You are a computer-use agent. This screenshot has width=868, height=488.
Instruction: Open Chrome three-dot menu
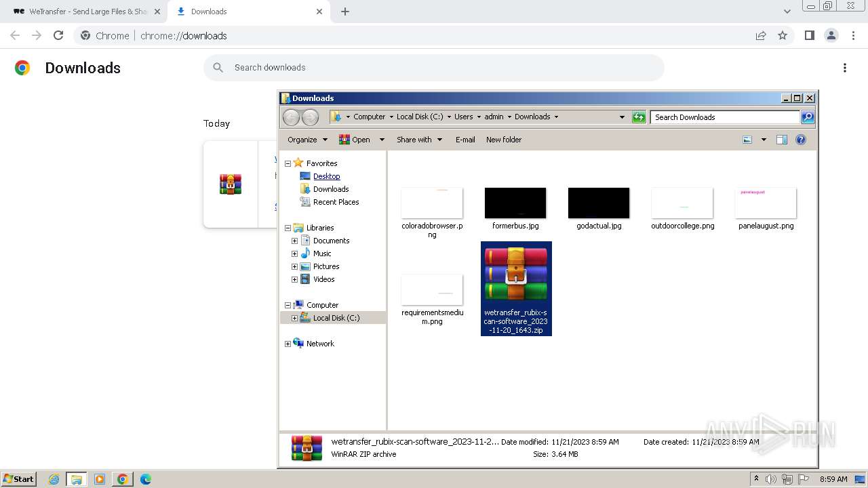coord(853,35)
